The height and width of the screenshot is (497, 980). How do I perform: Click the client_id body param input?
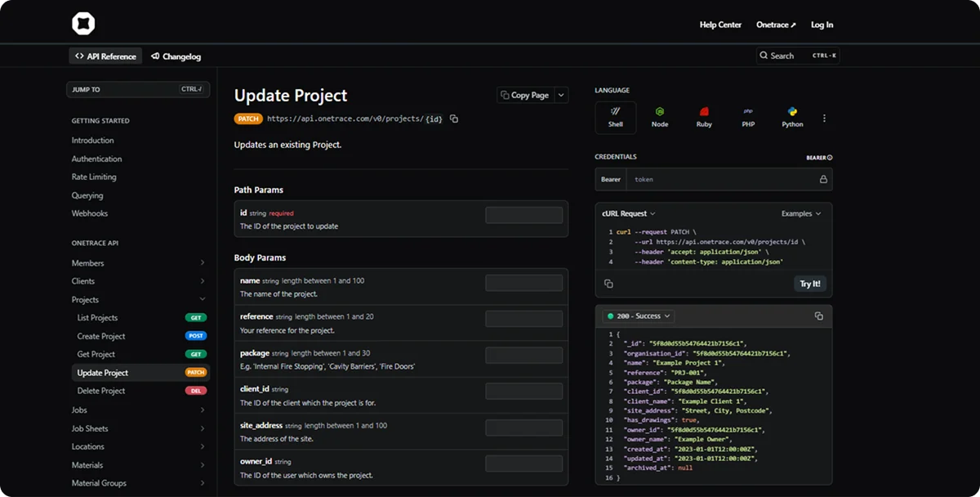point(524,392)
